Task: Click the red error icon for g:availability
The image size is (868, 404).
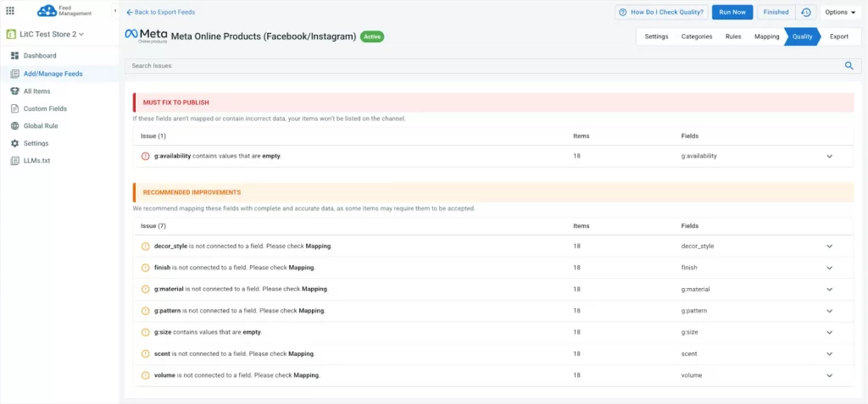Action: click(146, 156)
